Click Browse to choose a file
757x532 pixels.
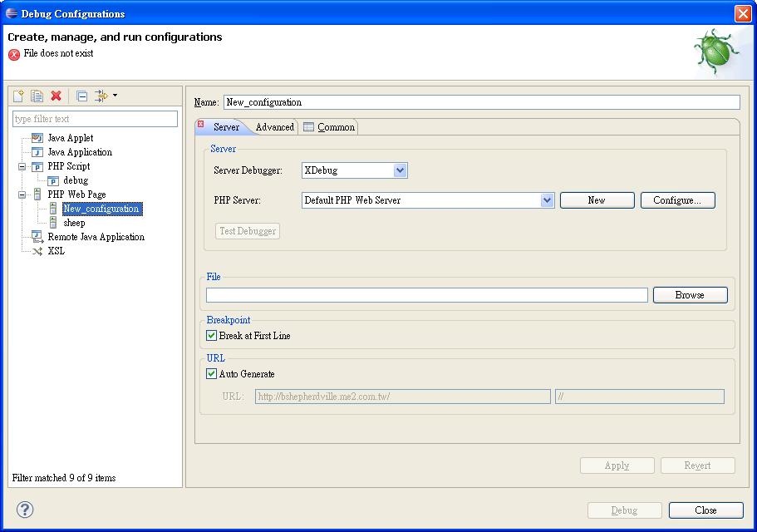[x=690, y=294]
